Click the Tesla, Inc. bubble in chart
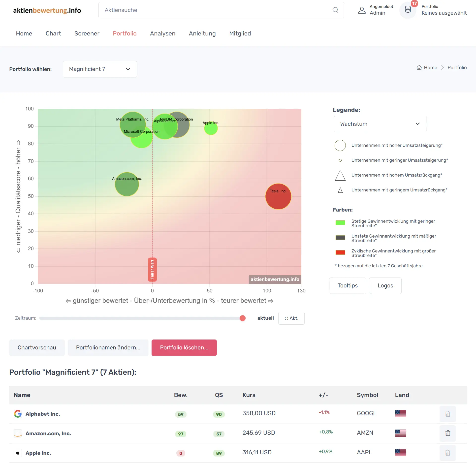 click(x=278, y=196)
